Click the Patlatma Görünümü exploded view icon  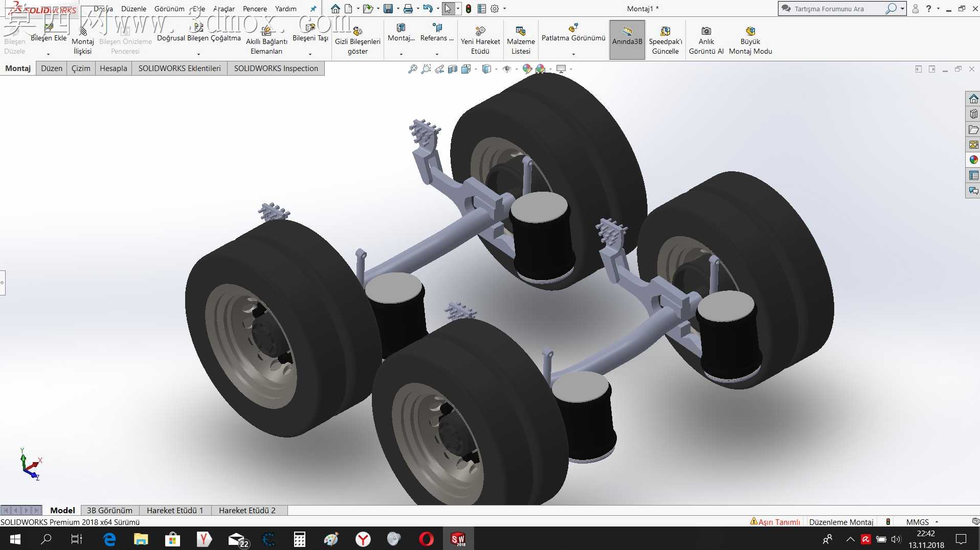click(x=573, y=28)
